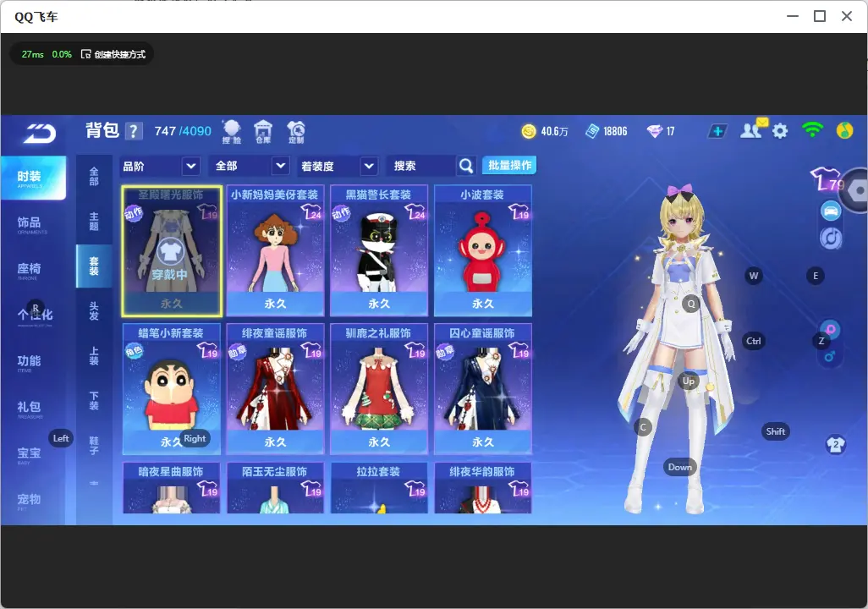Image resolution: width=868 pixels, height=609 pixels.
Task: Click the music note round icon
Action: pos(831,238)
